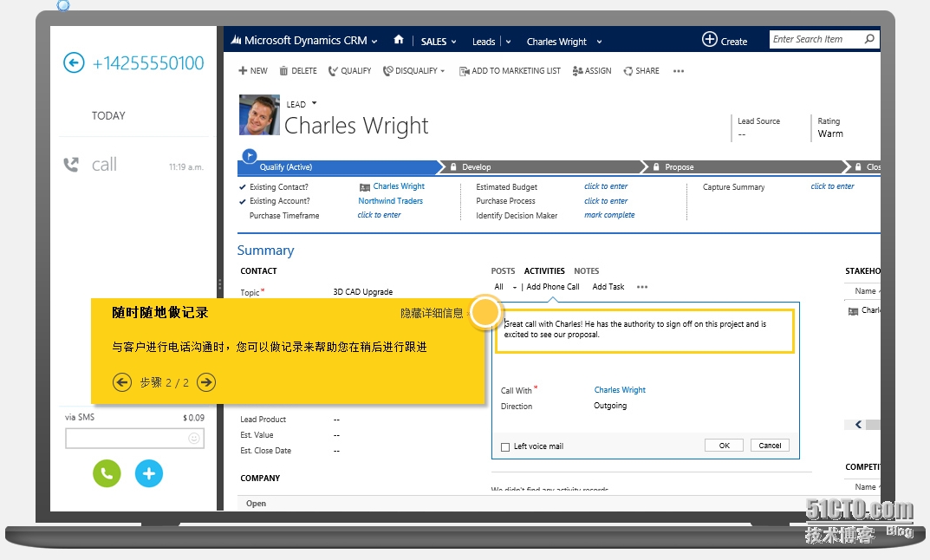
Task: Click Charles Wright profile photo
Action: [x=259, y=114]
